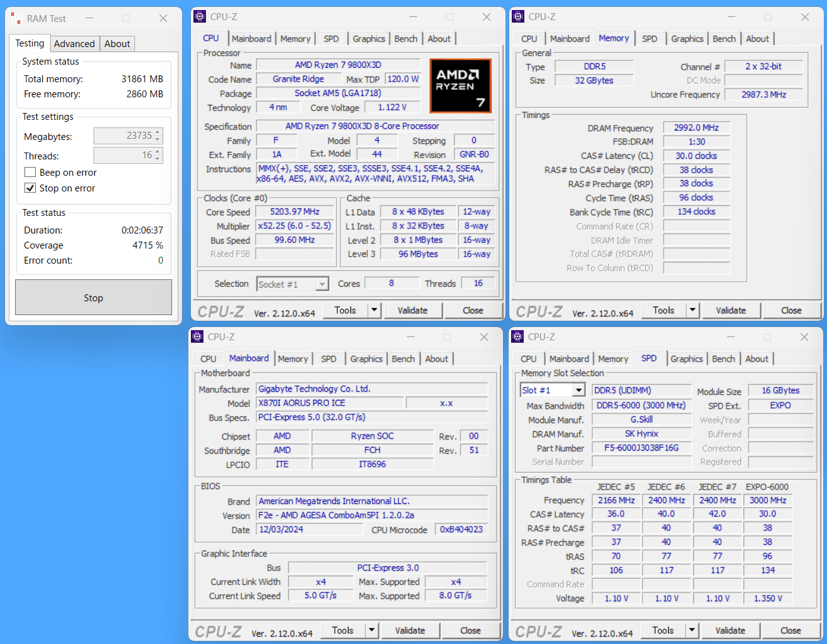Click the part number F5-6000J3038F16G
The image size is (827, 644).
641,448
